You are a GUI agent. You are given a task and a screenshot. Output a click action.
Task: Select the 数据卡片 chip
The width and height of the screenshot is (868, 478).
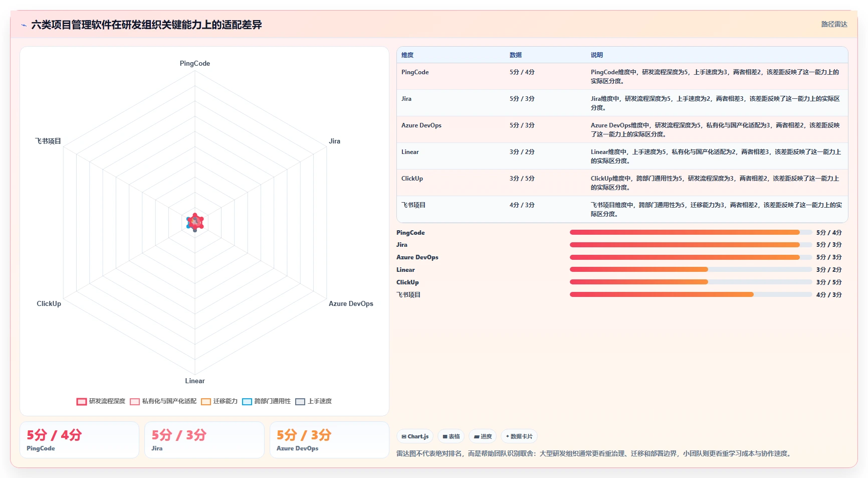coord(519,436)
